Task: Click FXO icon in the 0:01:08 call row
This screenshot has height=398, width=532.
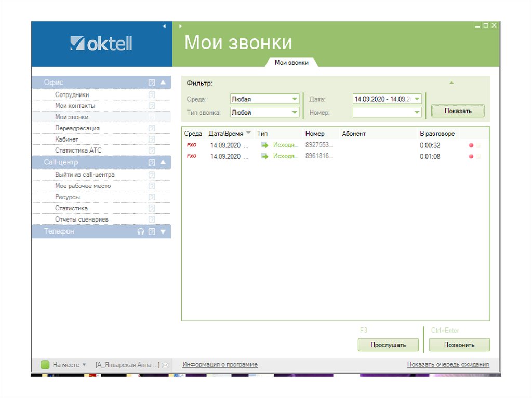Action: pos(192,156)
